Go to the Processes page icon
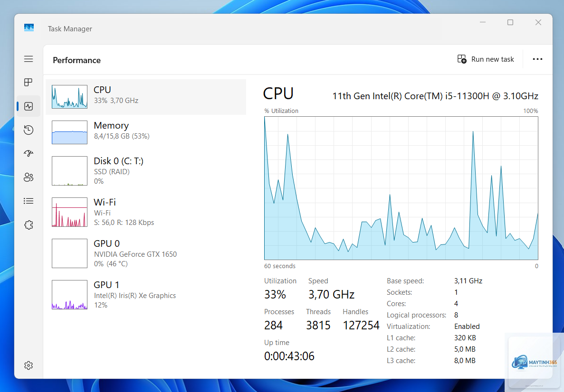 point(29,82)
